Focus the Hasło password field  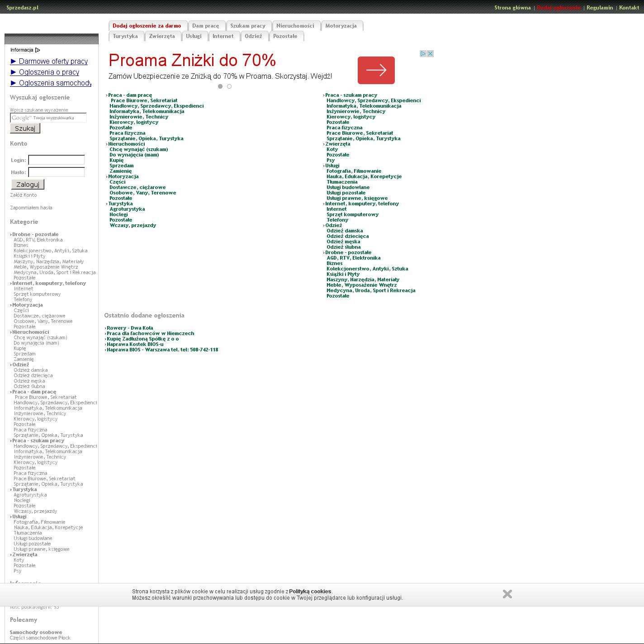coord(57,172)
